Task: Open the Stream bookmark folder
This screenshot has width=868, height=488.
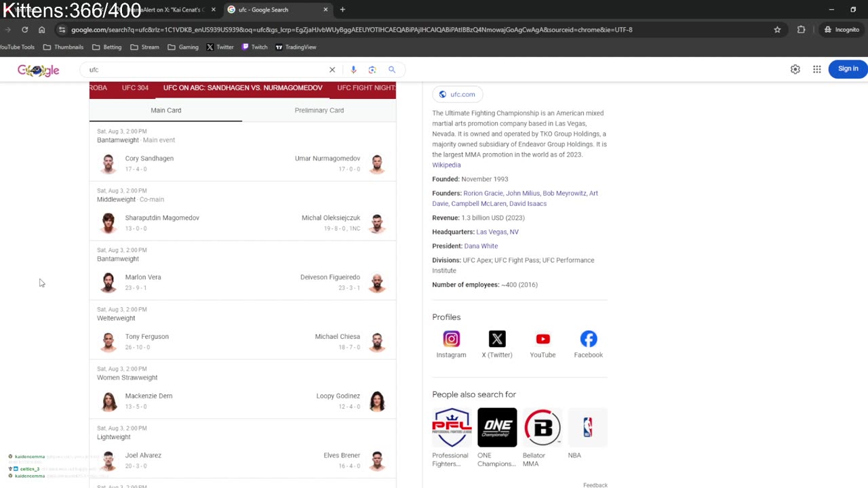Action: [x=145, y=47]
